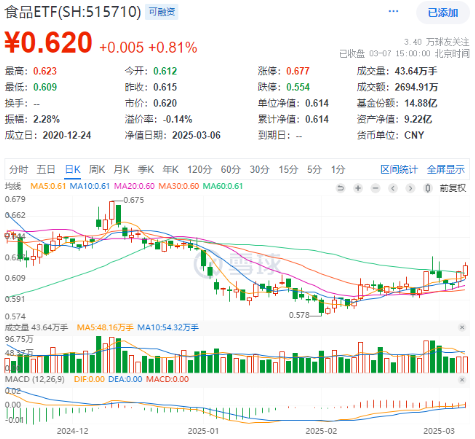
Task: Switch to the 5分 interval tab
Action: point(314,169)
